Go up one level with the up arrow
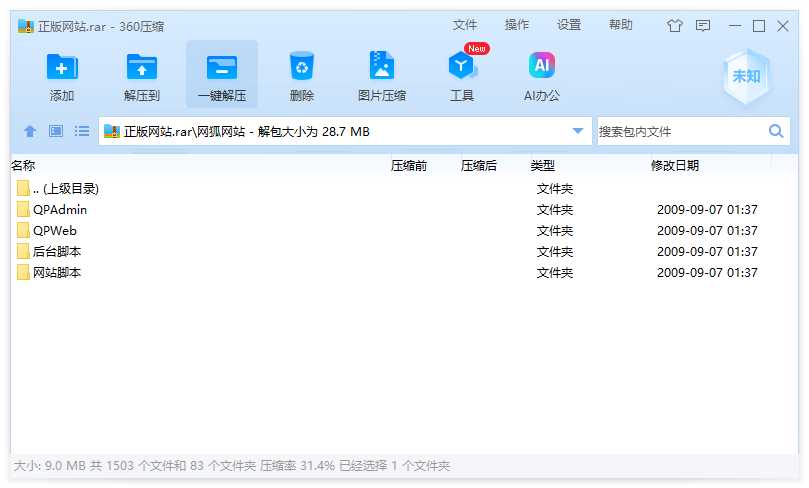The height and width of the screenshot is (488, 809). click(30, 131)
